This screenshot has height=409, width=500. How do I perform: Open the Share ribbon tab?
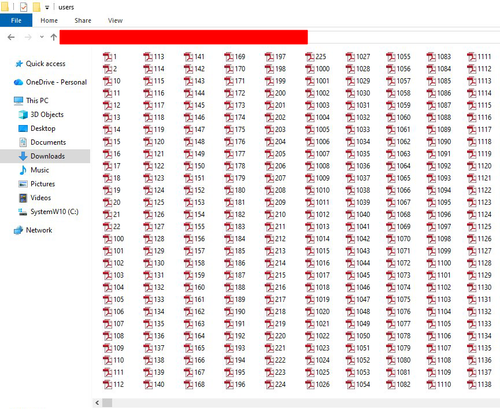point(83,20)
